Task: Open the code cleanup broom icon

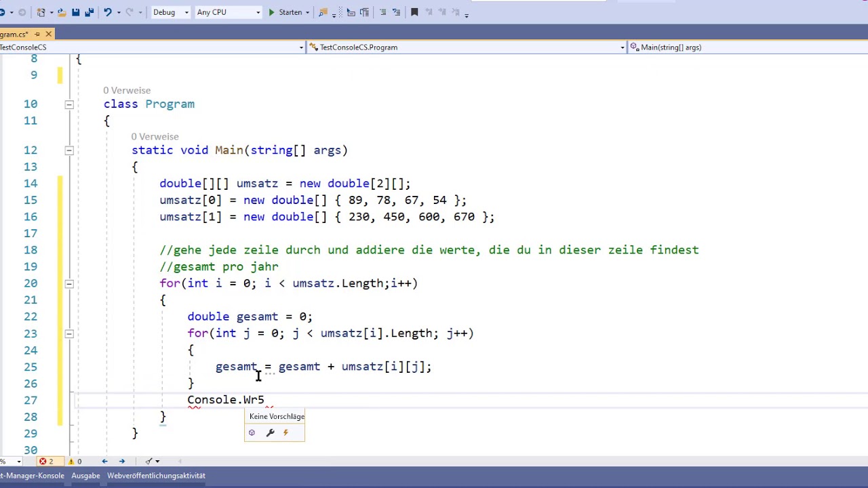Action: coord(149,462)
